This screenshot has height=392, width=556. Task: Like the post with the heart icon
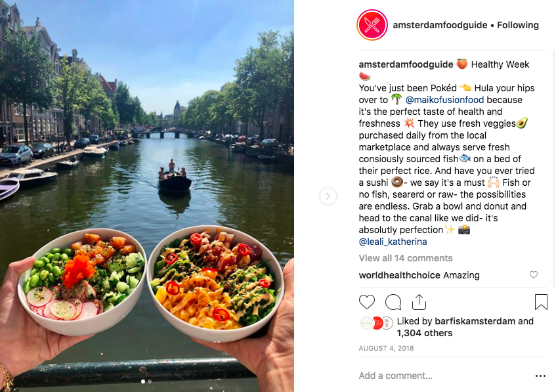click(x=367, y=302)
